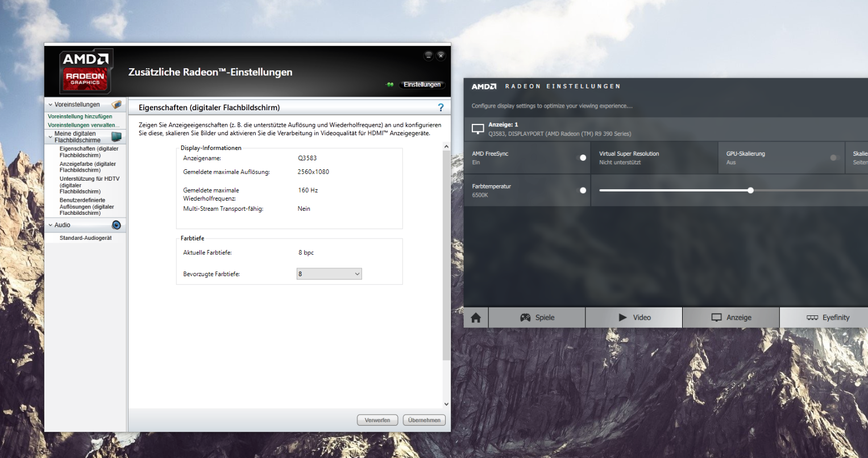This screenshot has width=868, height=458.
Task: Disable the AMD FreeSync toggle
Action: tap(583, 157)
